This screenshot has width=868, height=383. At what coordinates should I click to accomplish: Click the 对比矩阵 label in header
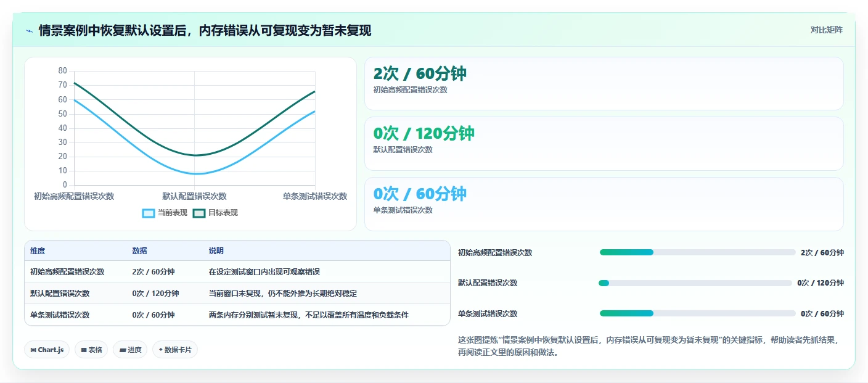point(826,30)
